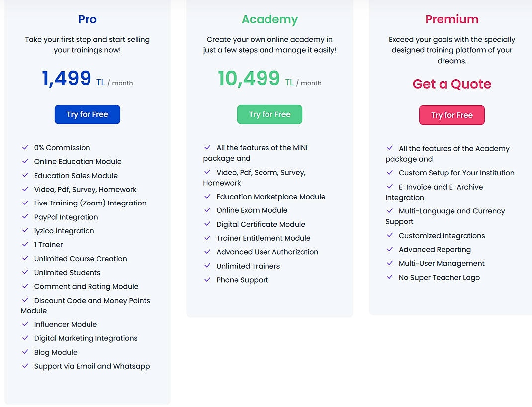Image resolution: width=532 pixels, height=407 pixels.
Task: Click the Live Training (Zoom) Integration feature
Action: coord(90,203)
